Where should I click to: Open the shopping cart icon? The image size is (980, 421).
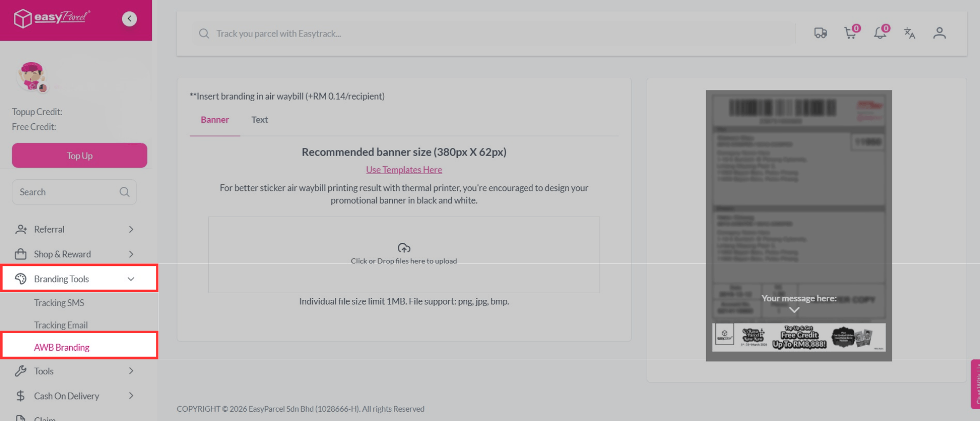tap(850, 33)
